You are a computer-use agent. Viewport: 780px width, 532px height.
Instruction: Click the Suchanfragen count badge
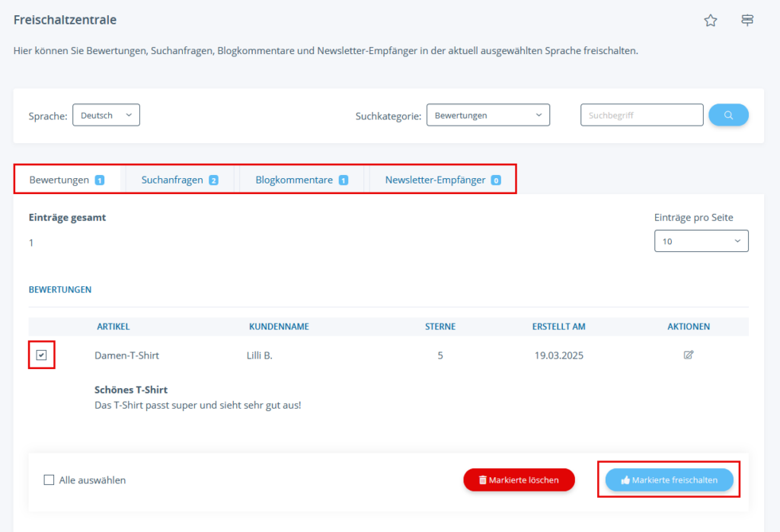(213, 180)
